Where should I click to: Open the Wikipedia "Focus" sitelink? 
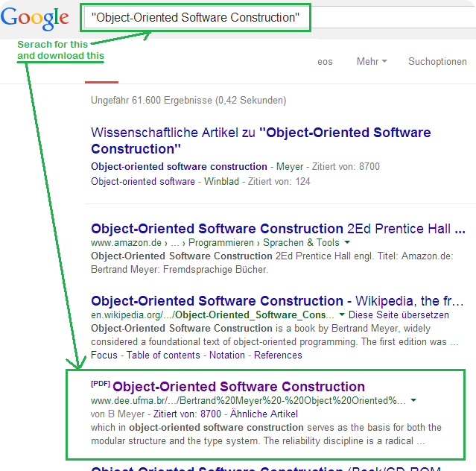click(104, 355)
